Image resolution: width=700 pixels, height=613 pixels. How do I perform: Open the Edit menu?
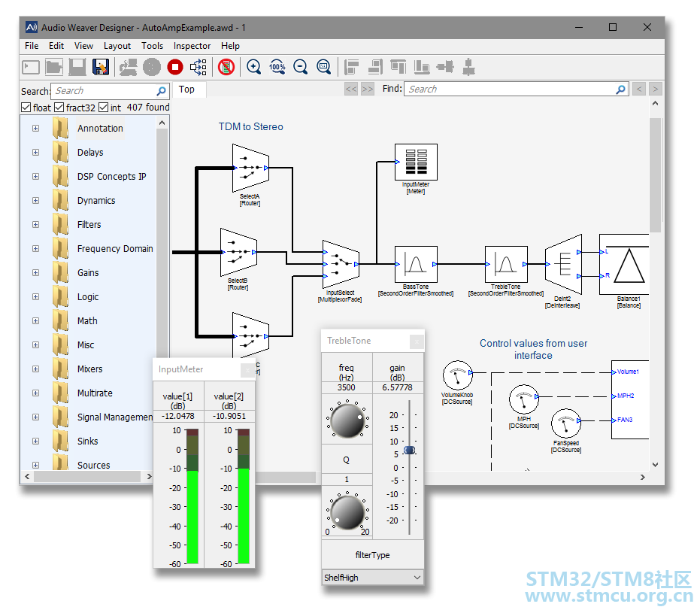(x=56, y=46)
